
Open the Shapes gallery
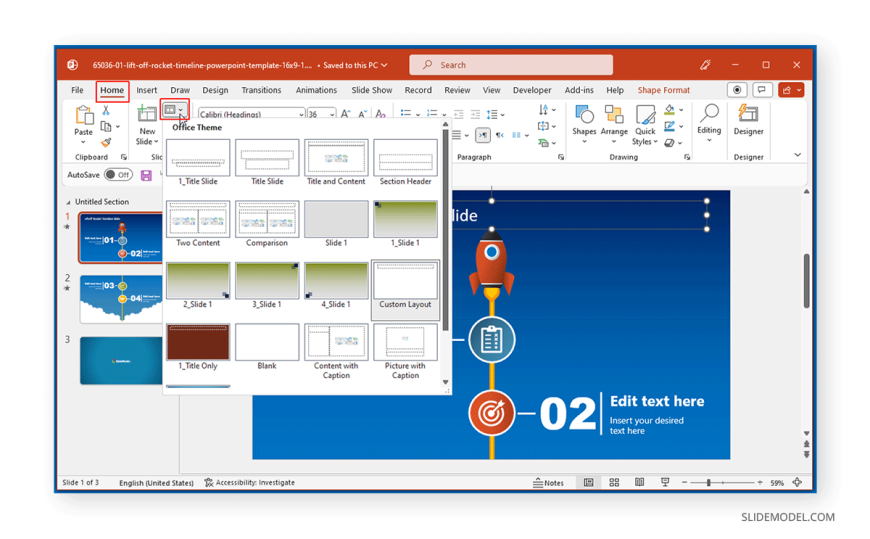click(x=584, y=120)
